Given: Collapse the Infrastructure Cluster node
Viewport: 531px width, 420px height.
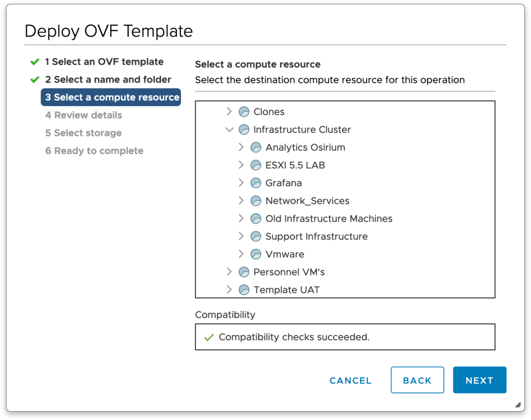Looking at the screenshot, I should click(229, 130).
